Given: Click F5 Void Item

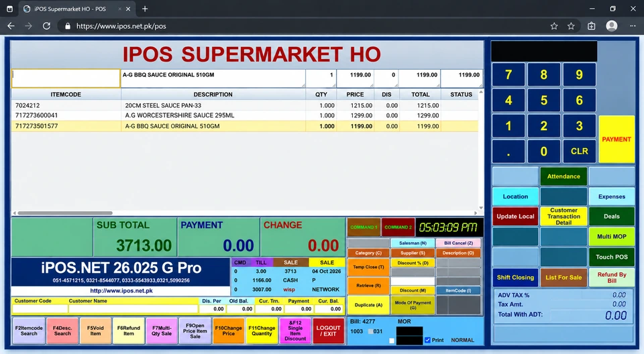Looking at the screenshot, I should click(x=95, y=331).
